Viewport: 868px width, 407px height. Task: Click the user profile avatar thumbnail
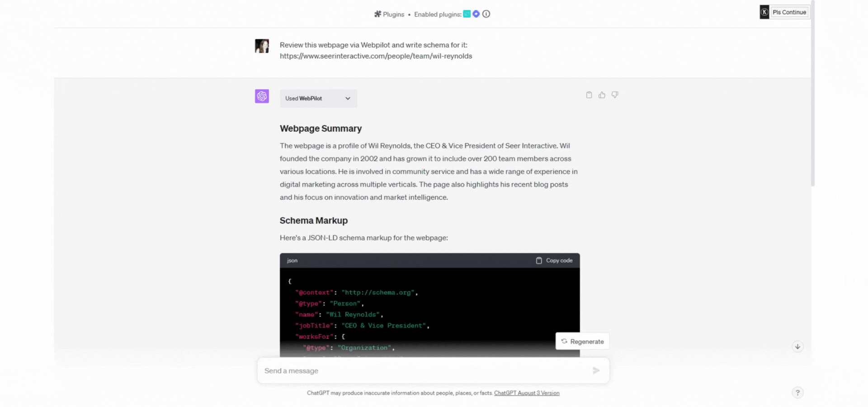coord(262,46)
